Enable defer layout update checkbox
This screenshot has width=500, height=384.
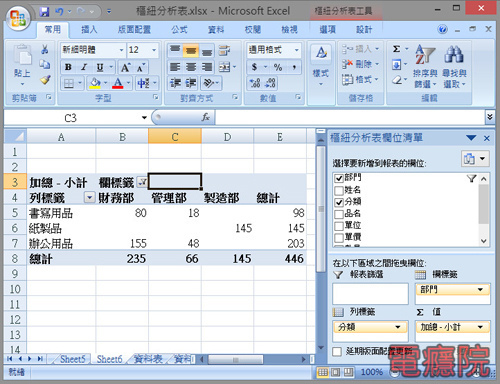(x=337, y=352)
